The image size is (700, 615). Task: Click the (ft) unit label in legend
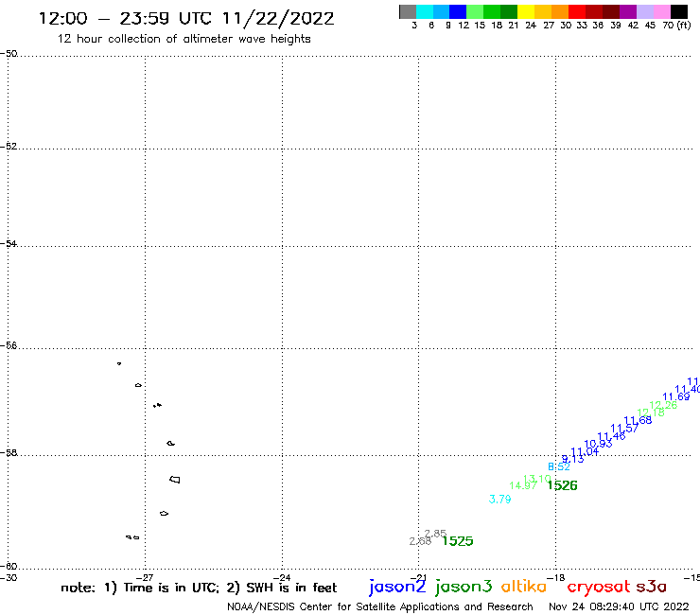click(684, 26)
